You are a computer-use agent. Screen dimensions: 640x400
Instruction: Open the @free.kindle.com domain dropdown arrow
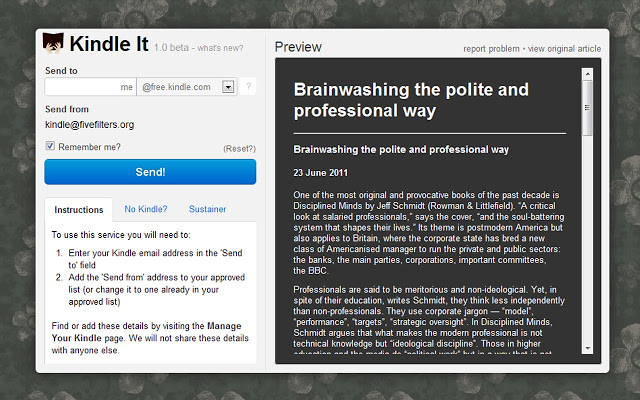click(x=228, y=87)
